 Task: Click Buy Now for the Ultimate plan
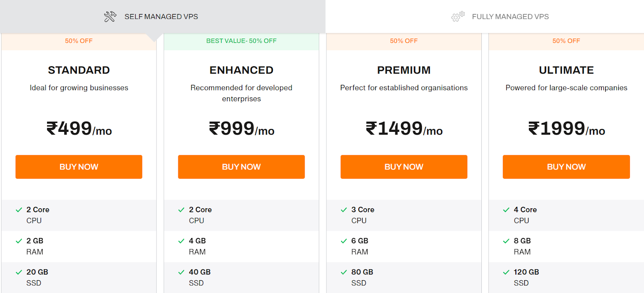click(566, 167)
